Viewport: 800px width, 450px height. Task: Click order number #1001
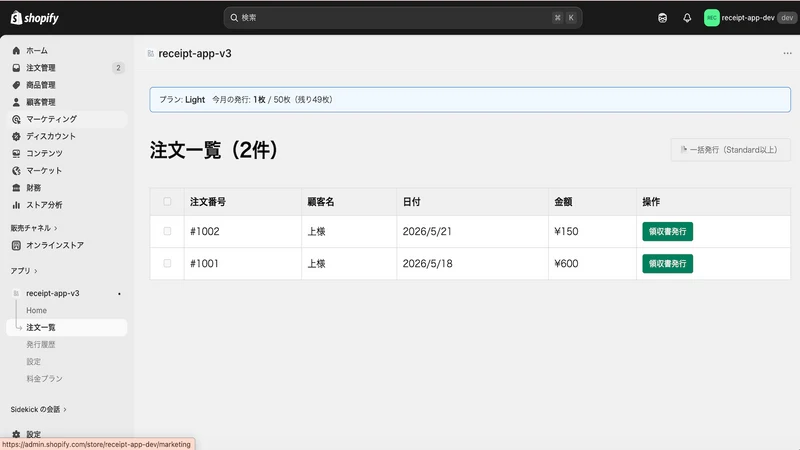click(x=204, y=264)
